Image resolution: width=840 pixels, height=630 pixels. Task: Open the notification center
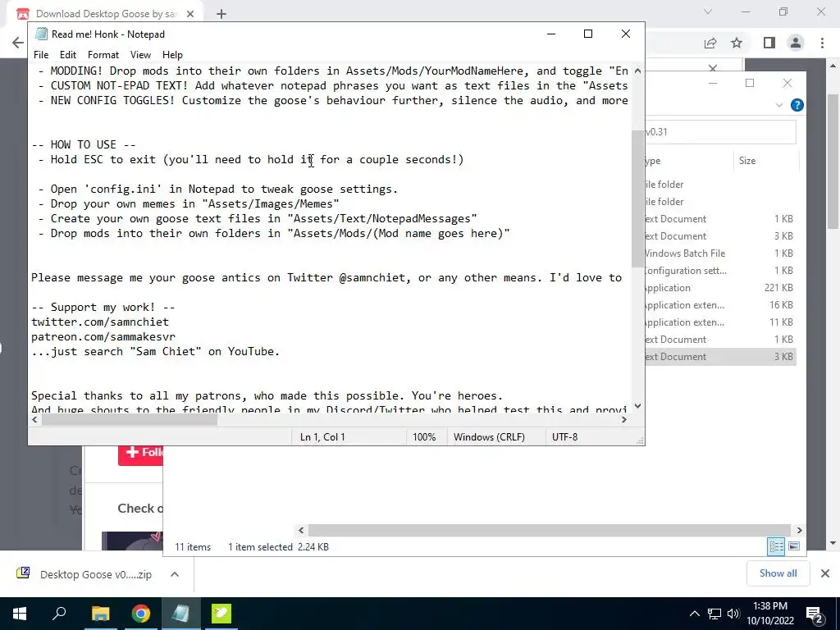coord(815,614)
